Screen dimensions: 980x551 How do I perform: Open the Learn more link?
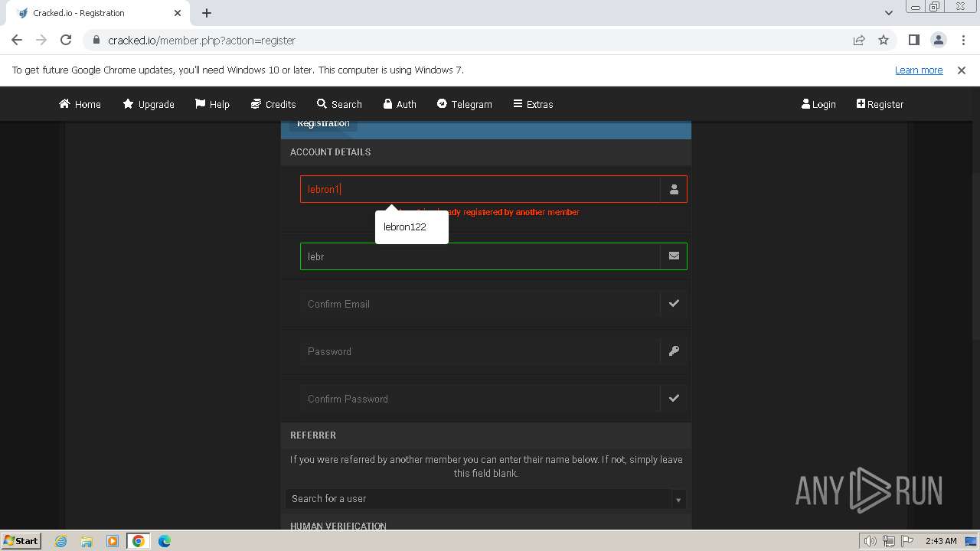pyautogui.click(x=919, y=70)
